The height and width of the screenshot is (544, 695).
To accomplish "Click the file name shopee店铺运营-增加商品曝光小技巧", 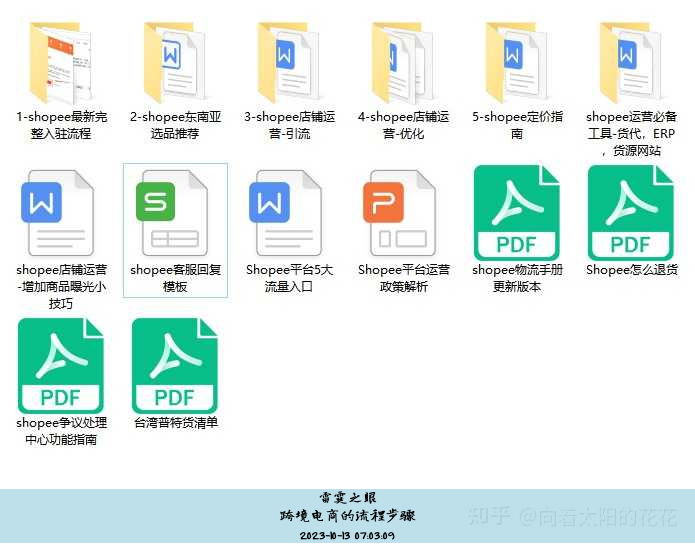I will point(61,286).
